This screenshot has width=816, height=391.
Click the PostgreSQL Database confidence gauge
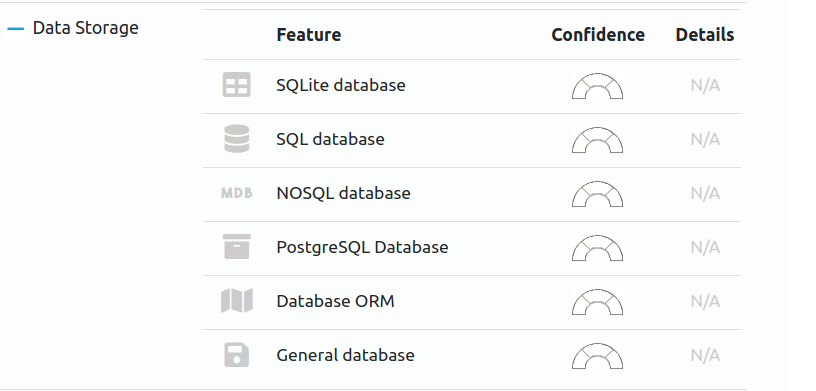597,248
